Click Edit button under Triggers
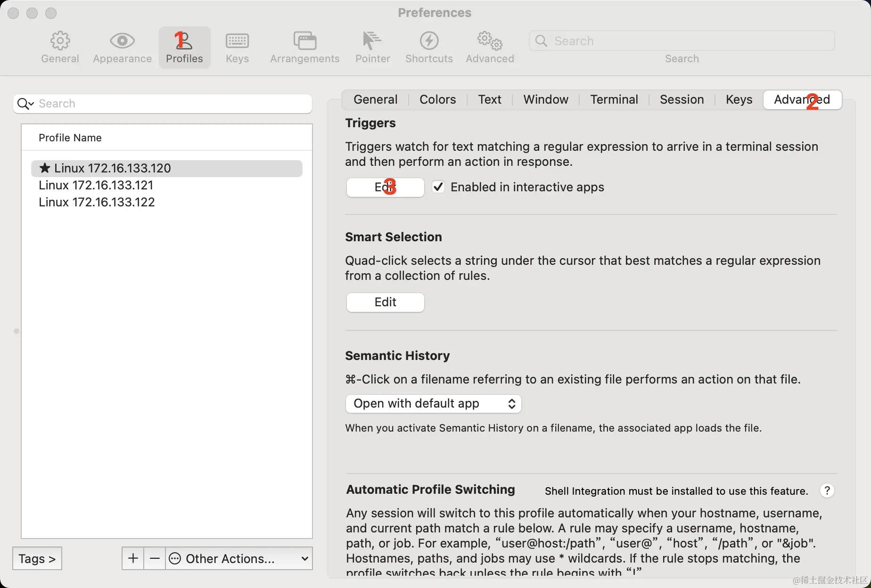 coord(385,187)
